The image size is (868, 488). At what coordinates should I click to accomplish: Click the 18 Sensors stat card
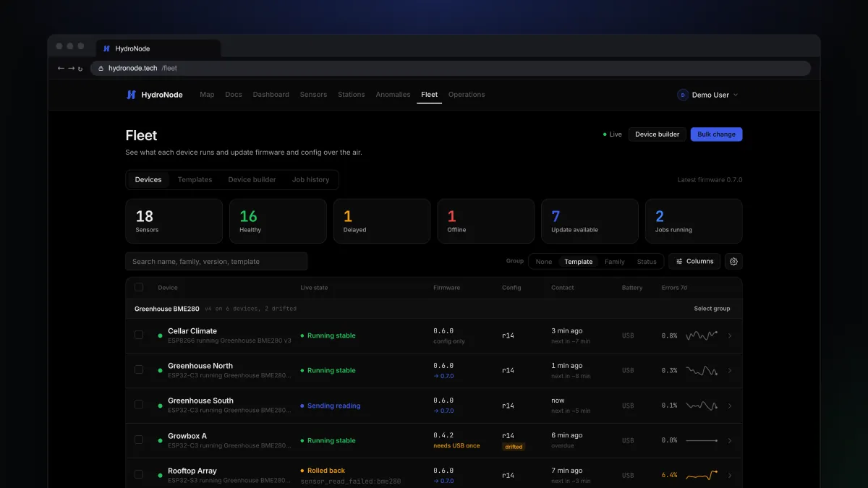point(174,221)
